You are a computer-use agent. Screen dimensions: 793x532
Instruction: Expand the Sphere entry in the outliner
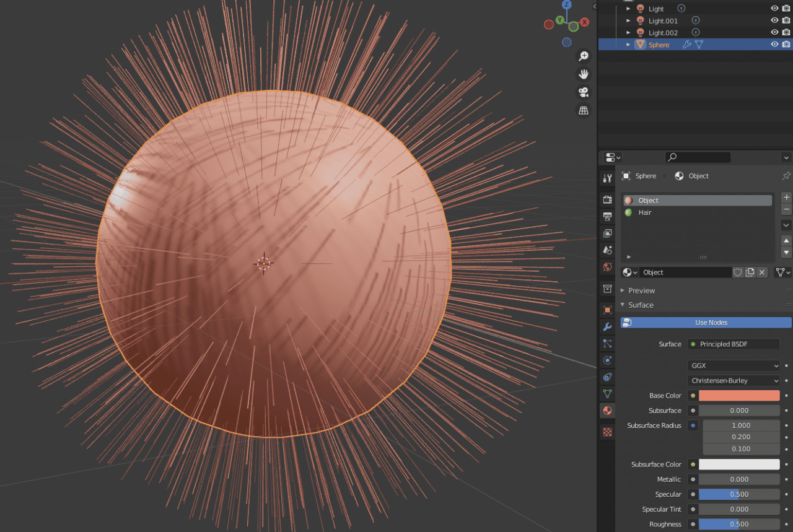click(628, 44)
